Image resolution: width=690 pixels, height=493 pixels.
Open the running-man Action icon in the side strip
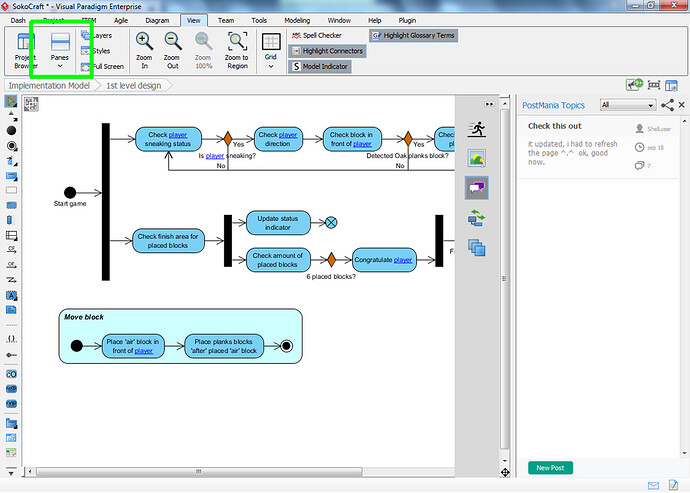pos(477,129)
